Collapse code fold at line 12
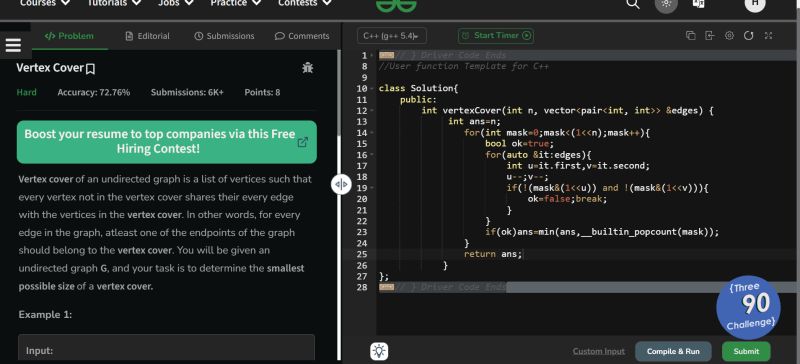The width and height of the screenshot is (800, 364). (x=372, y=111)
